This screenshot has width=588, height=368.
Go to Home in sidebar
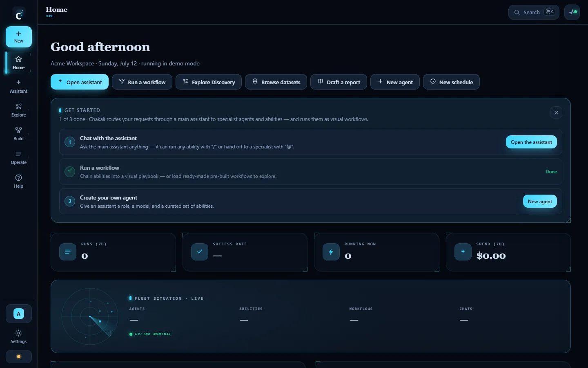[x=19, y=63]
